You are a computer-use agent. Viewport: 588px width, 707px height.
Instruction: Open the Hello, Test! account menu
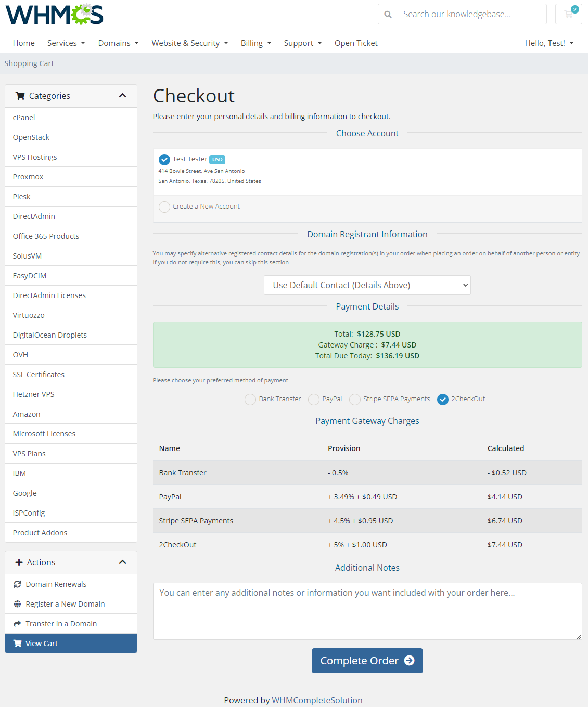(548, 43)
